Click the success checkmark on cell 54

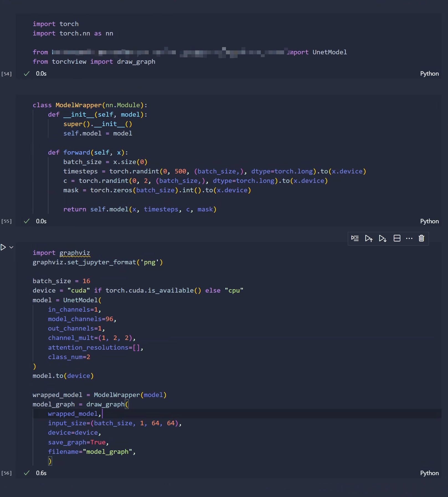[x=27, y=73]
